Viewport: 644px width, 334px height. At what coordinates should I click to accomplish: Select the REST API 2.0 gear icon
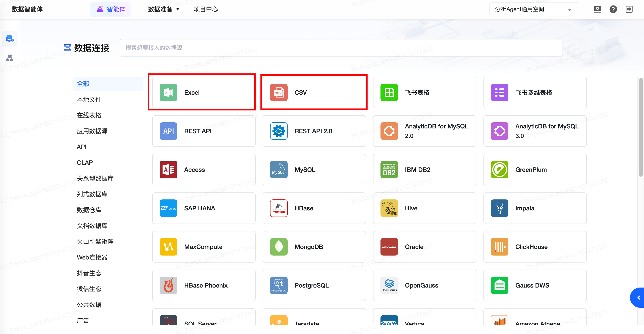pos(279,131)
